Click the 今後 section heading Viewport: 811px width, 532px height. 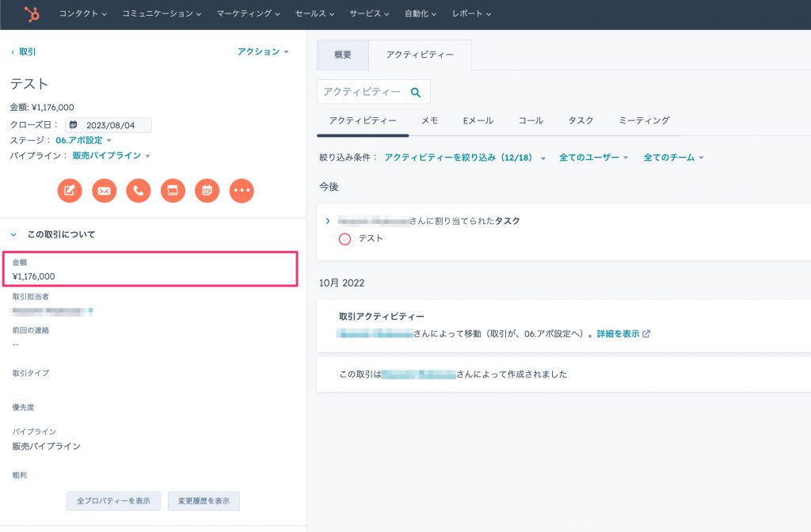(329, 187)
